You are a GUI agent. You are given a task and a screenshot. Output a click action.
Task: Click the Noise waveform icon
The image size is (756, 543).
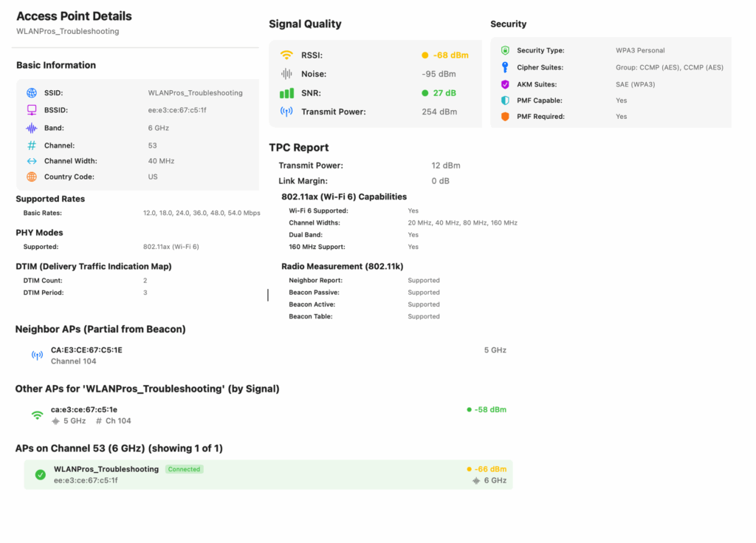click(x=286, y=74)
